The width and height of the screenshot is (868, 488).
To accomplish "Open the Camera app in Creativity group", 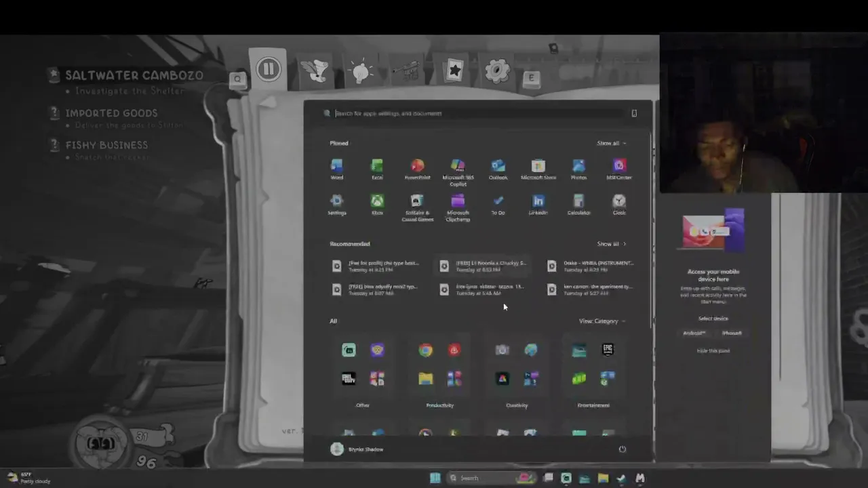I will click(x=502, y=350).
